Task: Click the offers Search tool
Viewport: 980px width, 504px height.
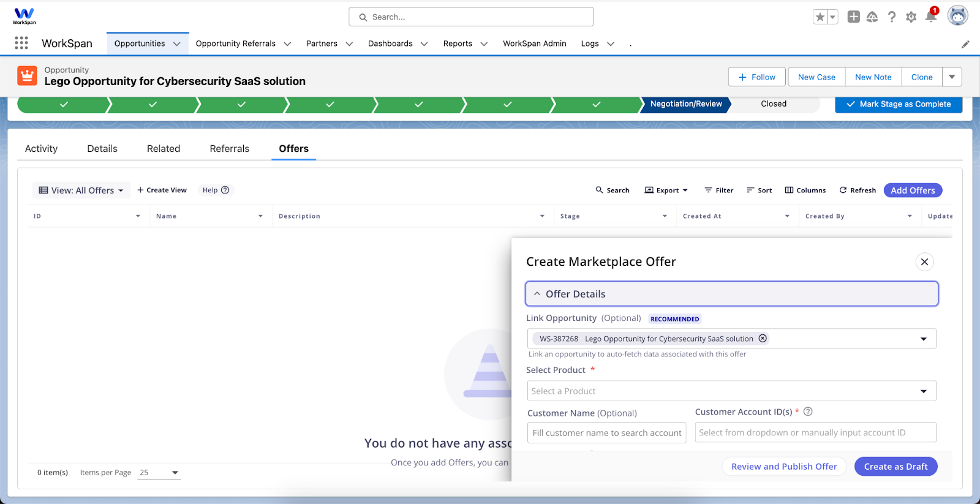Action: [612, 190]
